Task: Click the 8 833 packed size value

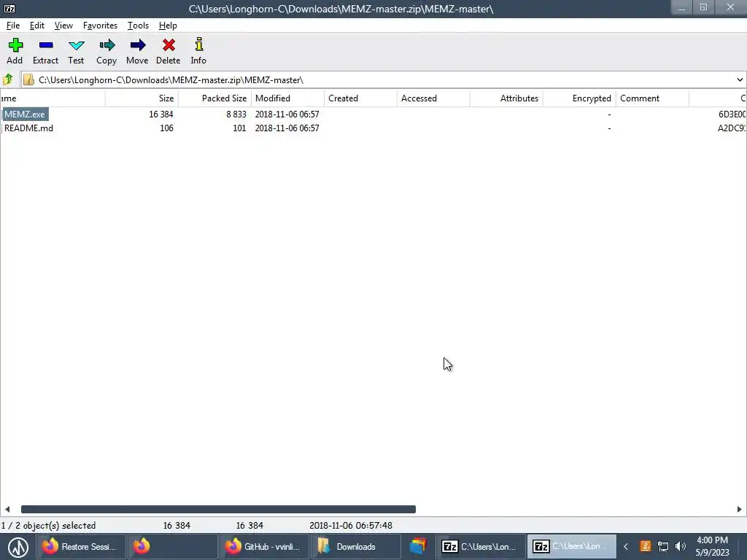Action: click(236, 114)
